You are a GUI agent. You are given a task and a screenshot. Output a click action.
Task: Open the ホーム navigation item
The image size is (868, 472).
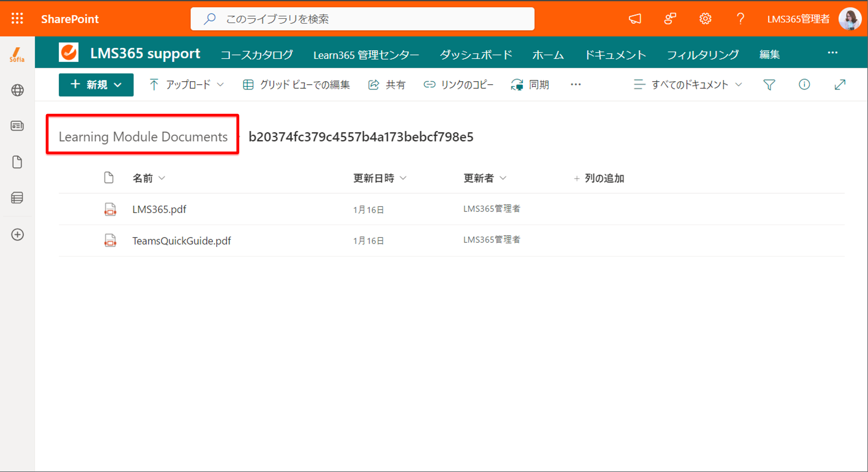(548, 55)
